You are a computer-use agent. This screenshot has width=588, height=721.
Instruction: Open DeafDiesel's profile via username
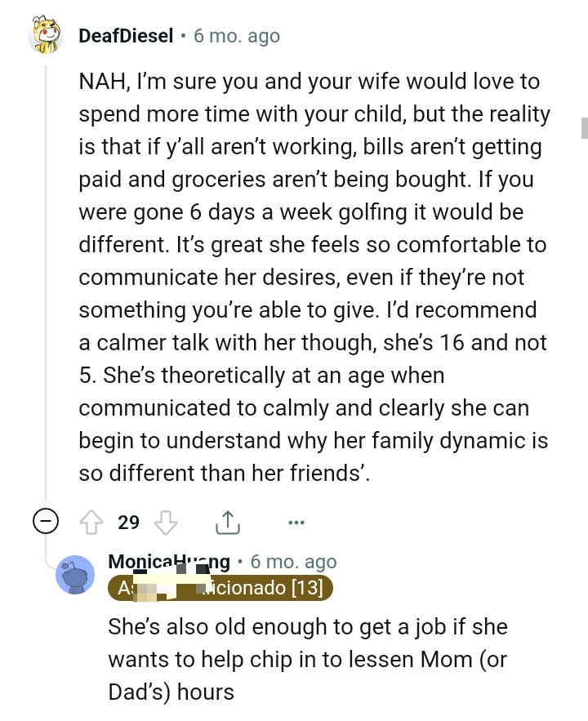(126, 35)
